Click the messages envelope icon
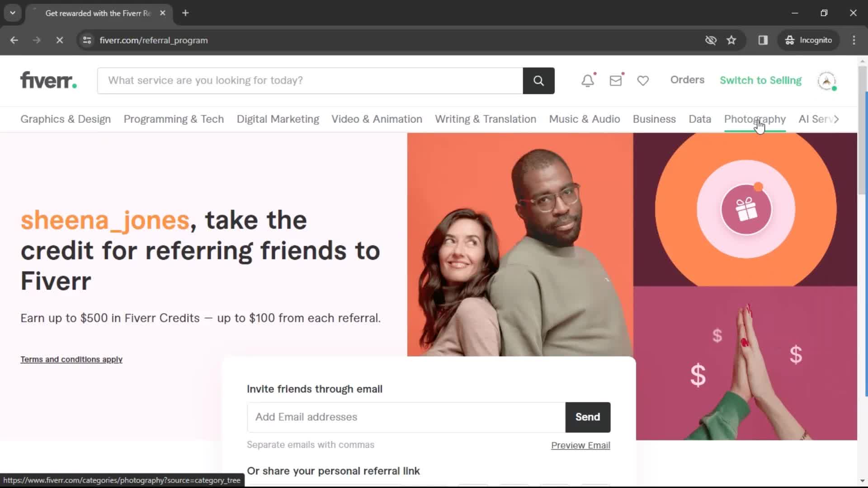 click(x=616, y=80)
